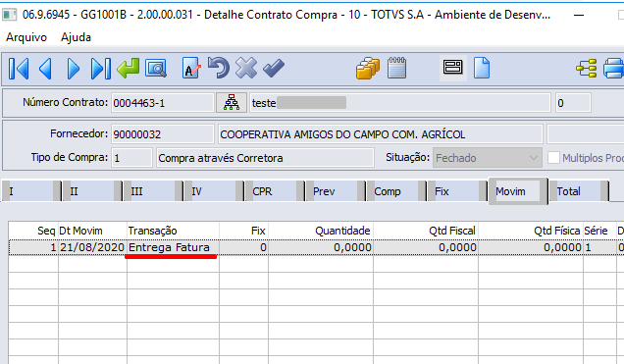Viewport: 624px width, 364px height.
Task: Click the stacked folders icon
Action: coord(368,68)
